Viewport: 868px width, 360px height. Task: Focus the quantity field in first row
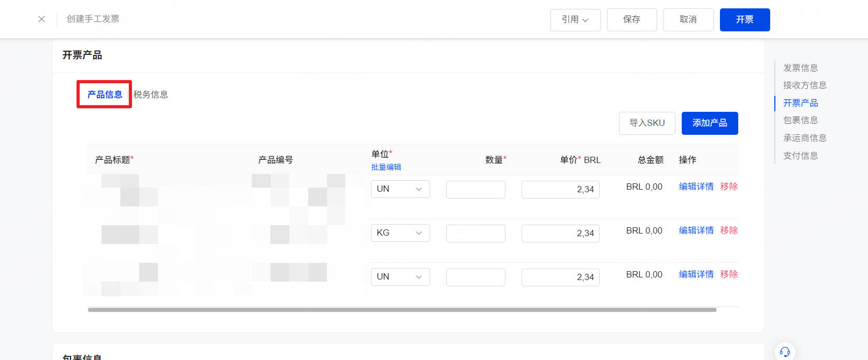pyautogui.click(x=476, y=190)
